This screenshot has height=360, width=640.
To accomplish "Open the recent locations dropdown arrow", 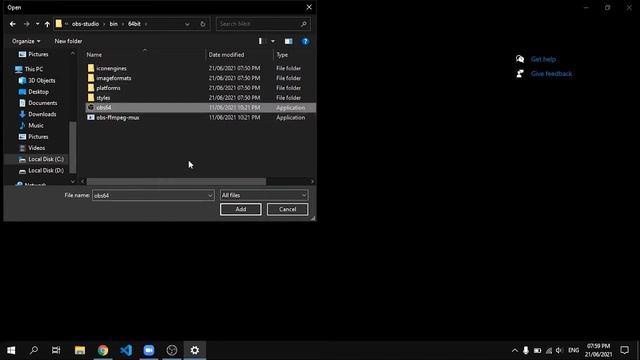I will pyautogui.click(x=37, y=24).
